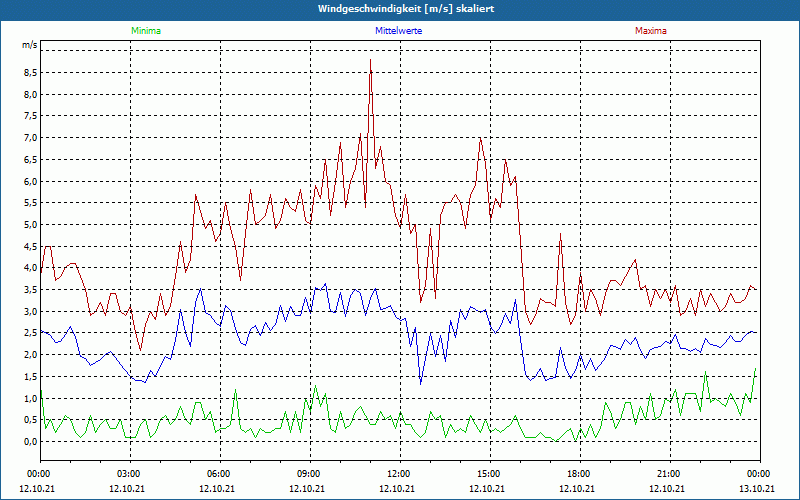Click the 15:00 time axis label

(490, 474)
